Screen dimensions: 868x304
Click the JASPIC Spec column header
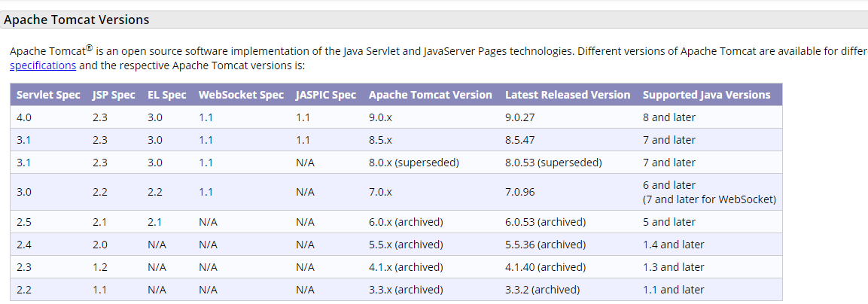(x=326, y=95)
